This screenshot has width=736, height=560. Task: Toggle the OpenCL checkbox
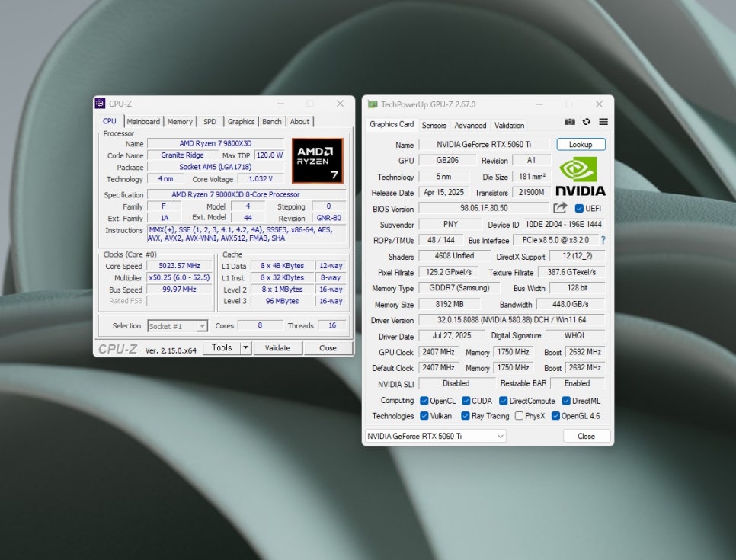pyautogui.click(x=424, y=401)
